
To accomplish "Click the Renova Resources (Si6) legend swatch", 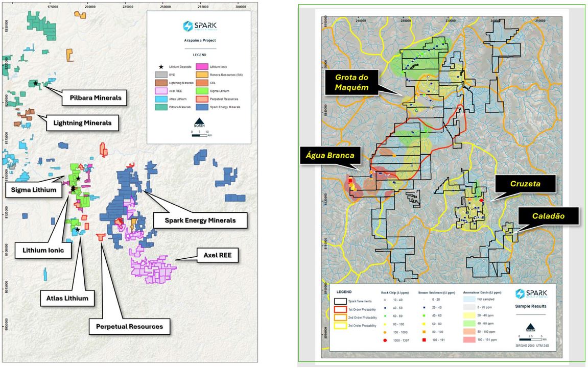I will (x=202, y=75).
